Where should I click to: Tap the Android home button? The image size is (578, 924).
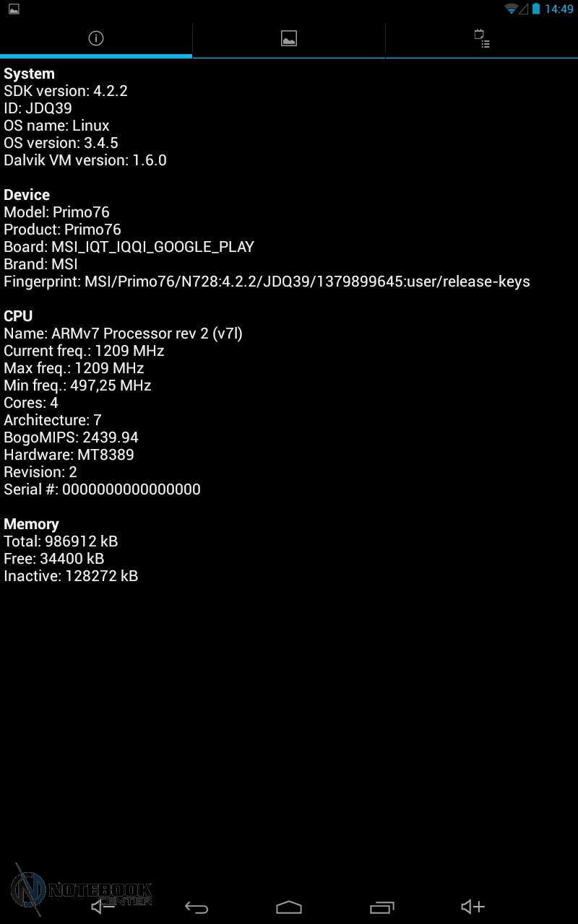click(x=289, y=907)
